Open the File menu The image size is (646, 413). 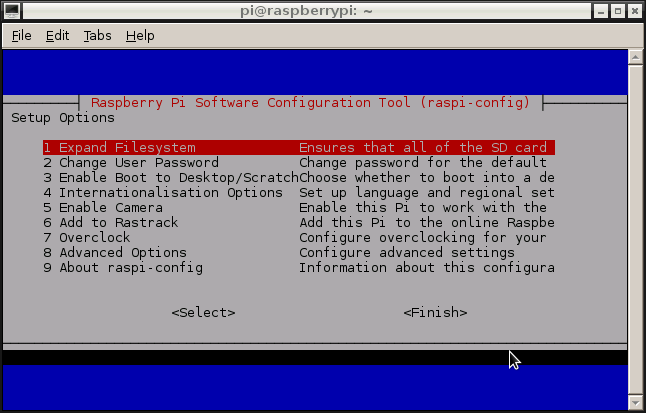click(22, 35)
